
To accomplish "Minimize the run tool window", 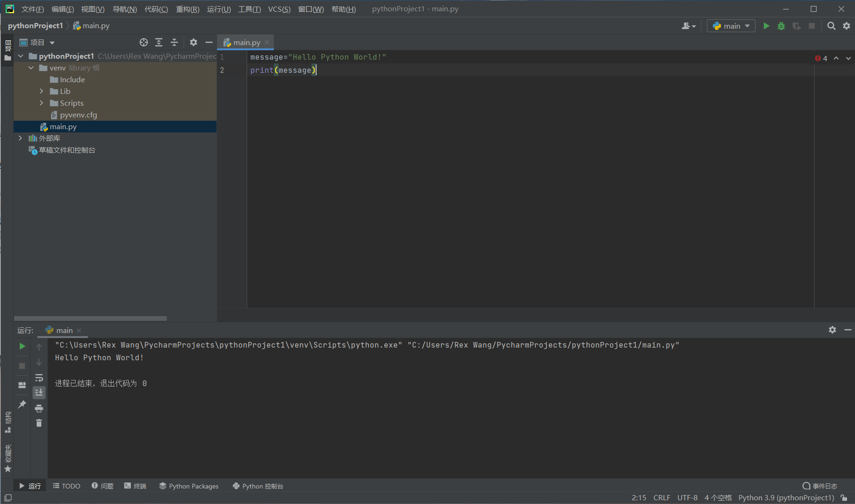I will [847, 330].
